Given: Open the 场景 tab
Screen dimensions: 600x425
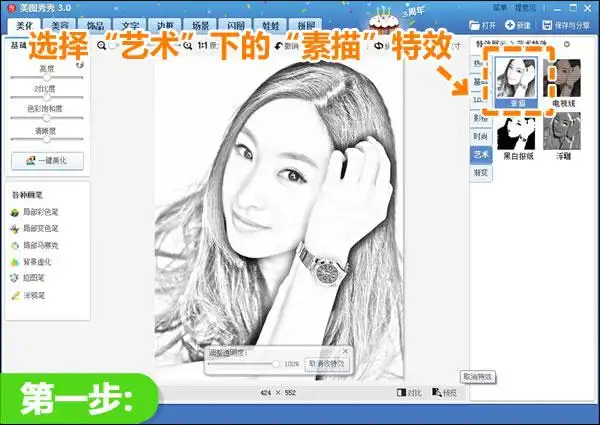Looking at the screenshot, I should coord(201,25).
